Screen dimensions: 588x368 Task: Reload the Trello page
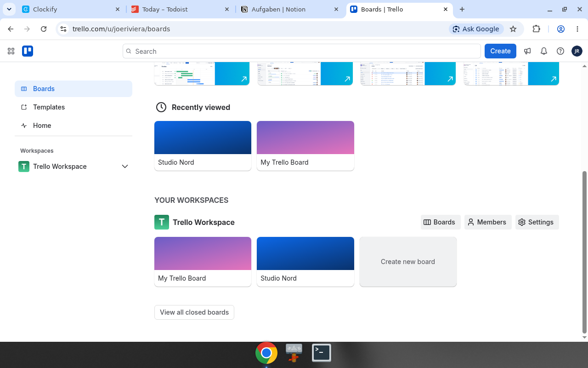tap(44, 29)
